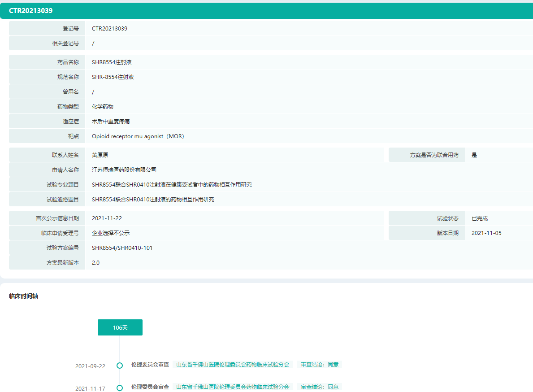Click the target Opioid receptor mu agonist (MOR)

[x=138, y=136]
